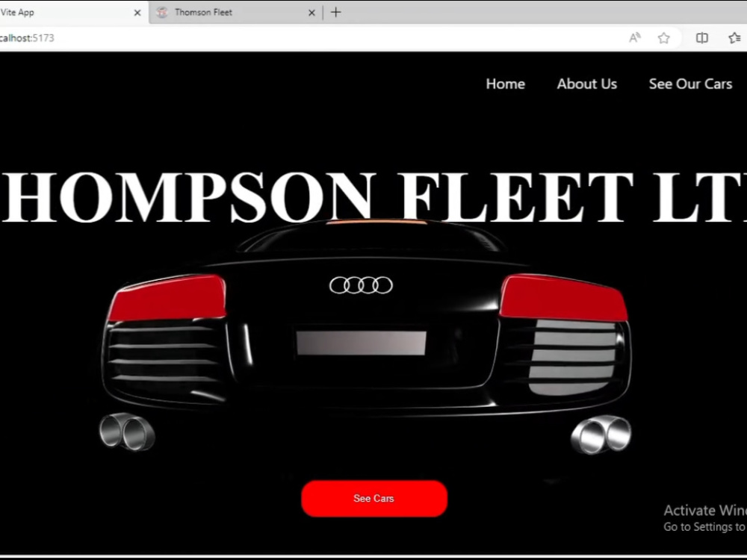This screenshot has width=747, height=560.
Task: Open a new browser tab
Action: 336,13
